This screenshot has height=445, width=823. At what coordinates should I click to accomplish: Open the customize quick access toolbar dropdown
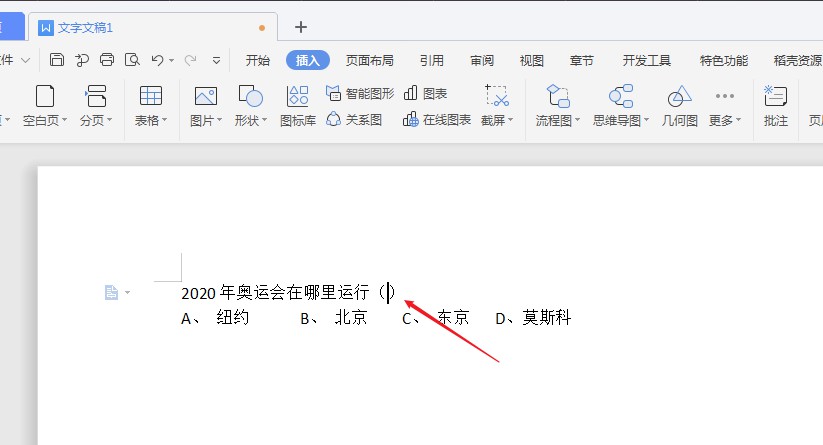point(216,61)
